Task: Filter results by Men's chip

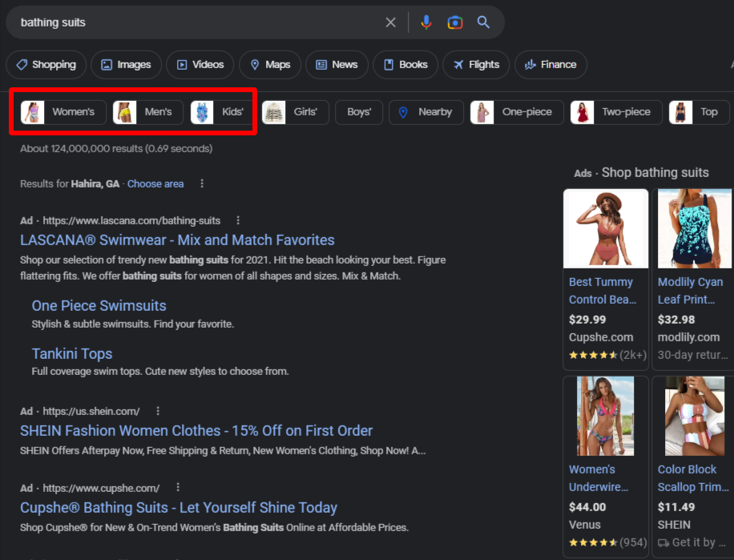Action: click(148, 112)
